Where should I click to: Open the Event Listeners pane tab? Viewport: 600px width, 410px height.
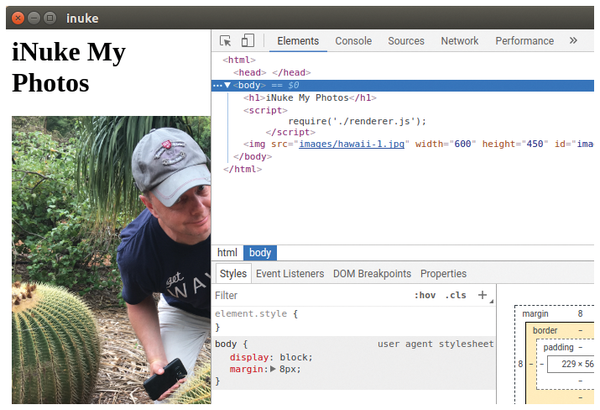click(290, 274)
